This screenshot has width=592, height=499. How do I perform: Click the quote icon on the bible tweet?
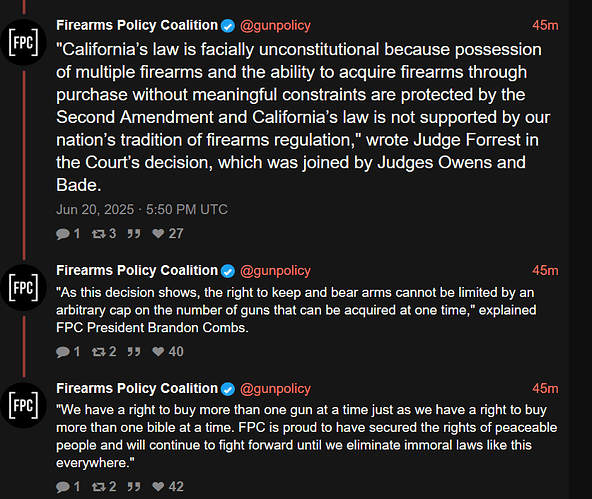[x=134, y=487]
